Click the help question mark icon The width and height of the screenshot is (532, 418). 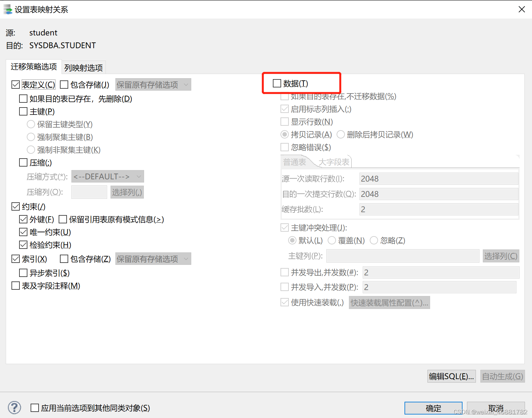(14, 407)
